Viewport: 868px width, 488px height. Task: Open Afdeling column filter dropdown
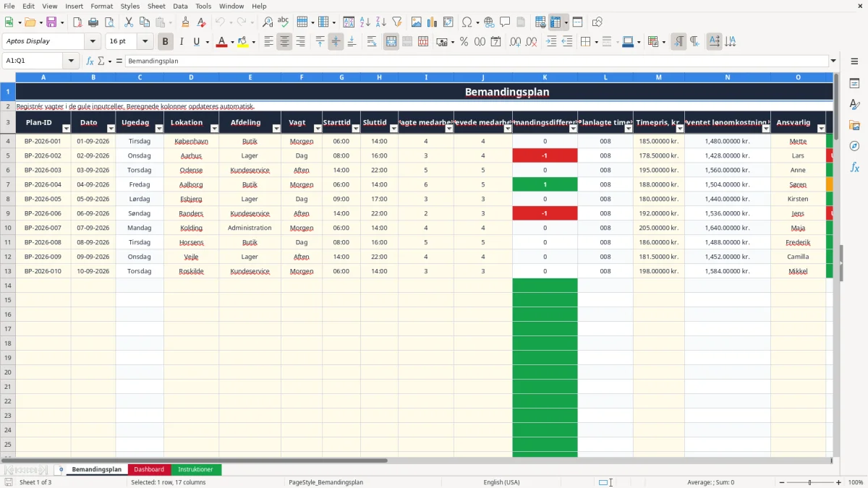pos(276,129)
